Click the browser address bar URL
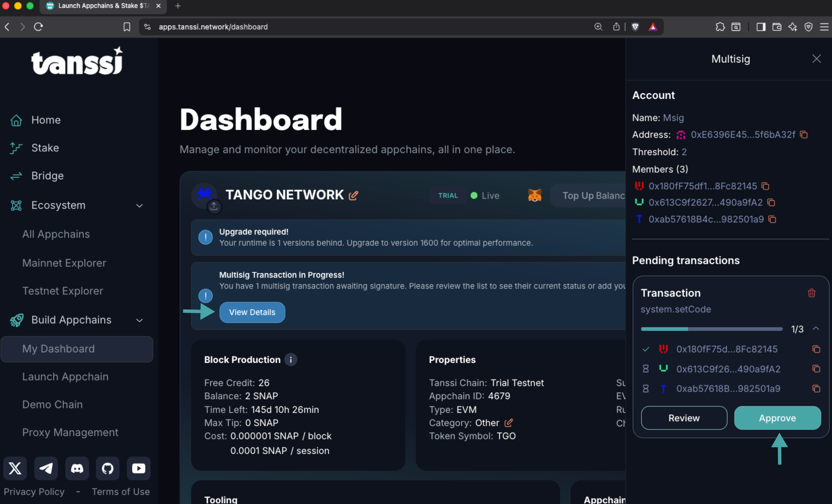Image resolution: width=832 pixels, height=504 pixels. point(213,27)
